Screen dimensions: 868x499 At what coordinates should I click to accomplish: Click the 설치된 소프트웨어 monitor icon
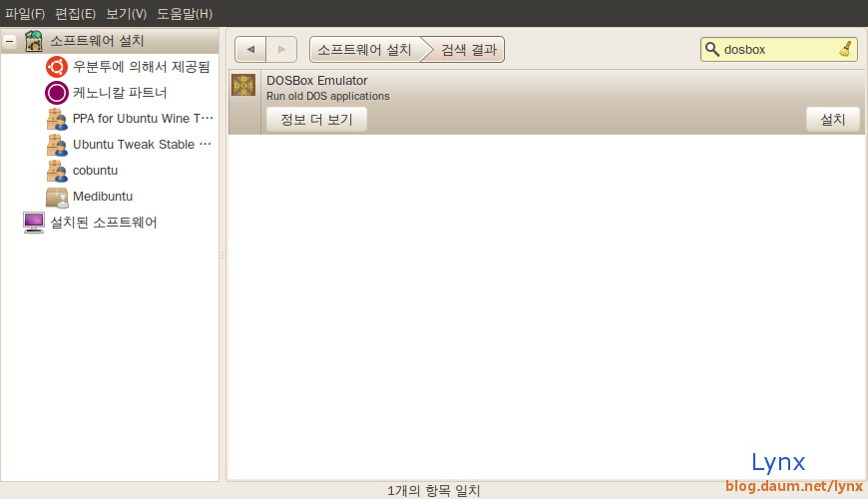click(x=34, y=223)
